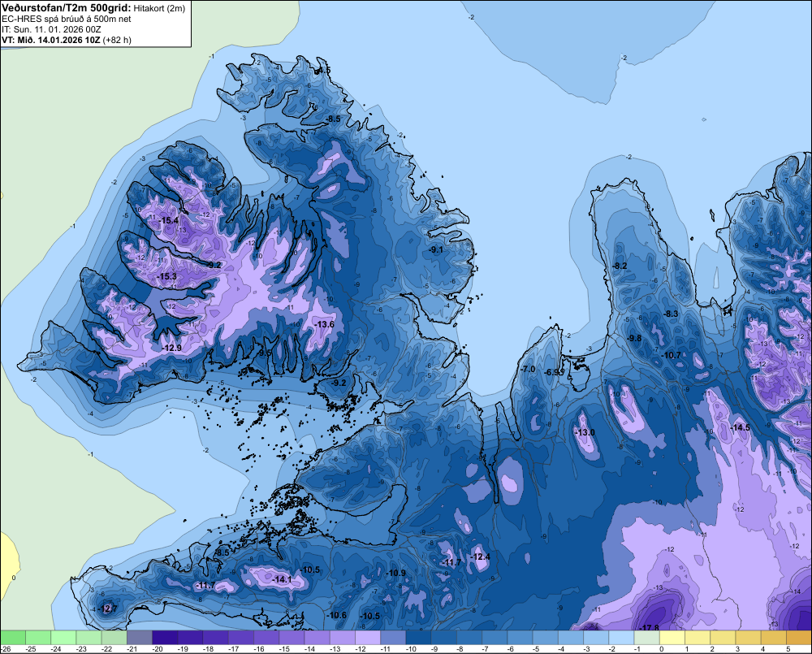Click the -15 label in the color legend
This screenshot has width=812, height=654.
[x=284, y=649]
